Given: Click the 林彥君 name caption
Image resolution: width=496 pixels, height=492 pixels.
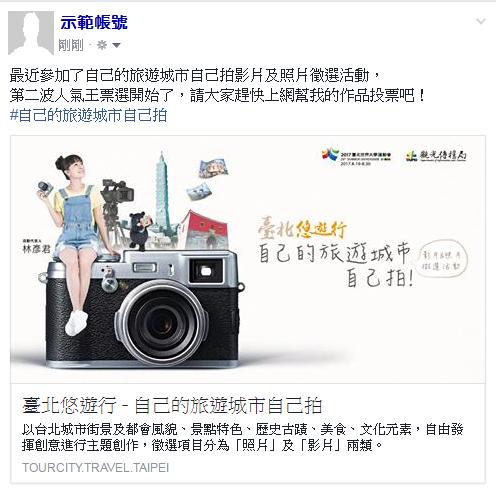Looking at the screenshot, I should [36, 249].
